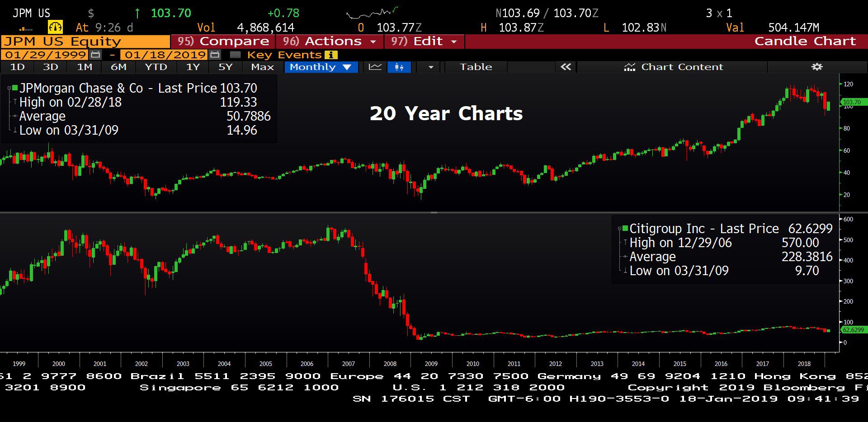Click the JPM US Equity security field
The width and height of the screenshot is (868, 422).
(x=85, y=42)
